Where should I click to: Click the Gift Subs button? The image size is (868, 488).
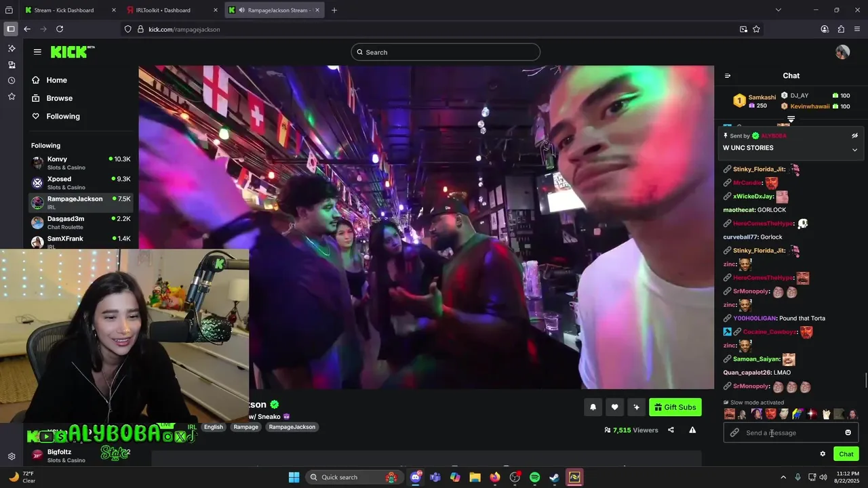[x=675, y=407]
